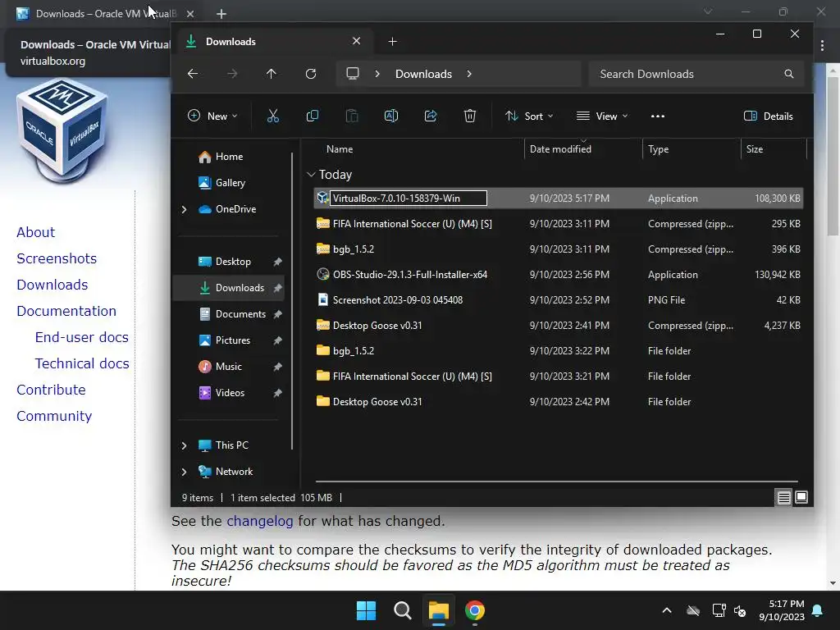This screenshot has width=840, height=630.
Task: Go back with the Explorer back arrow
Action: (x=193, y=74)
